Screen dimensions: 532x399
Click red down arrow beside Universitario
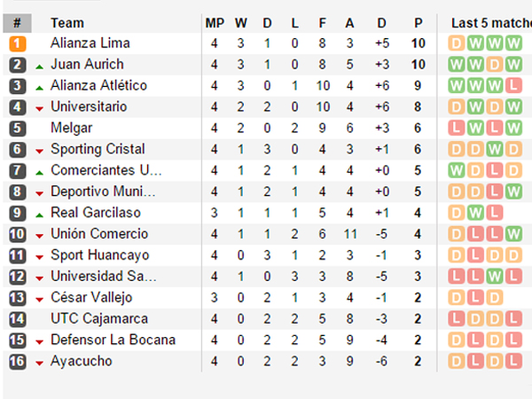pos(39,109)
